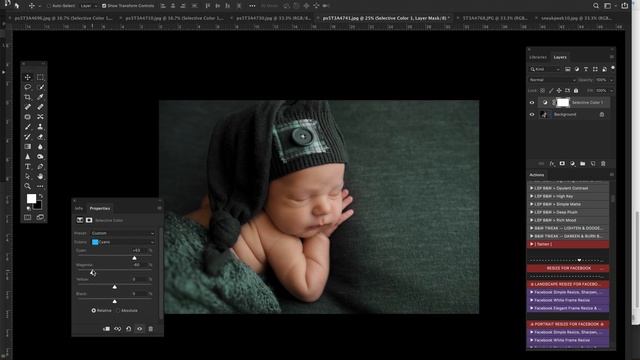Screen dimensions: 640x360
Task: Click the foreground color swatch
Action: (31, 199)
